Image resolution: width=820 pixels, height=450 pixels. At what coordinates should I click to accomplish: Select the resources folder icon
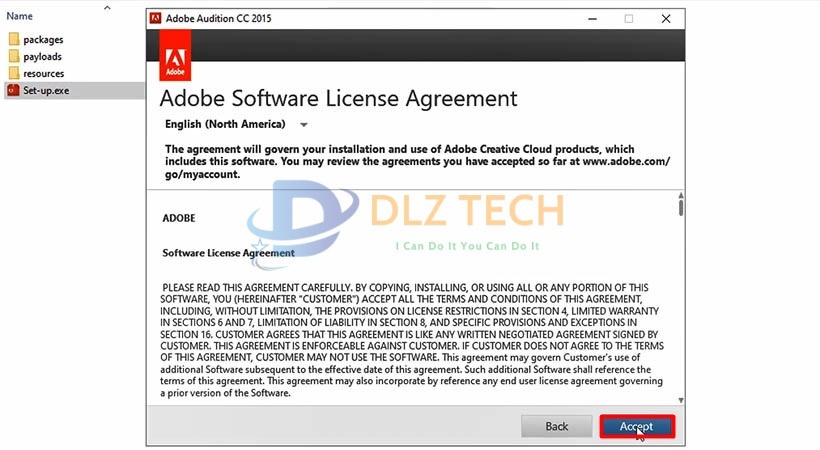[14, 74]
